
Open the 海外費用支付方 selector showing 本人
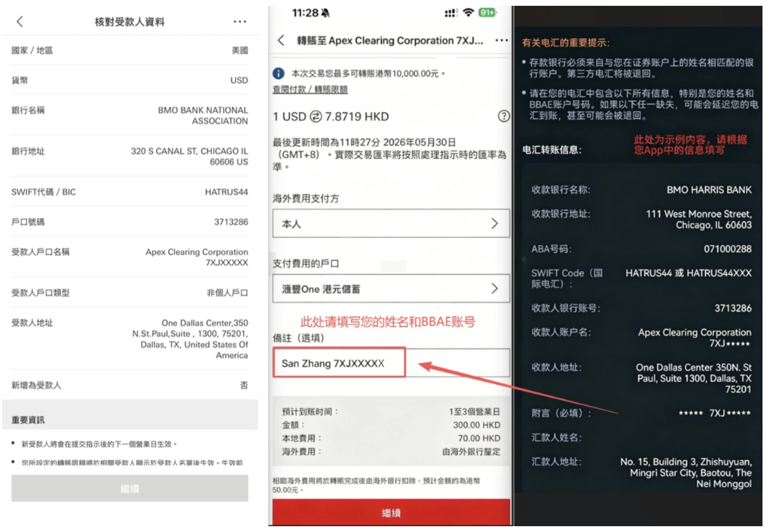click(391, 223)
